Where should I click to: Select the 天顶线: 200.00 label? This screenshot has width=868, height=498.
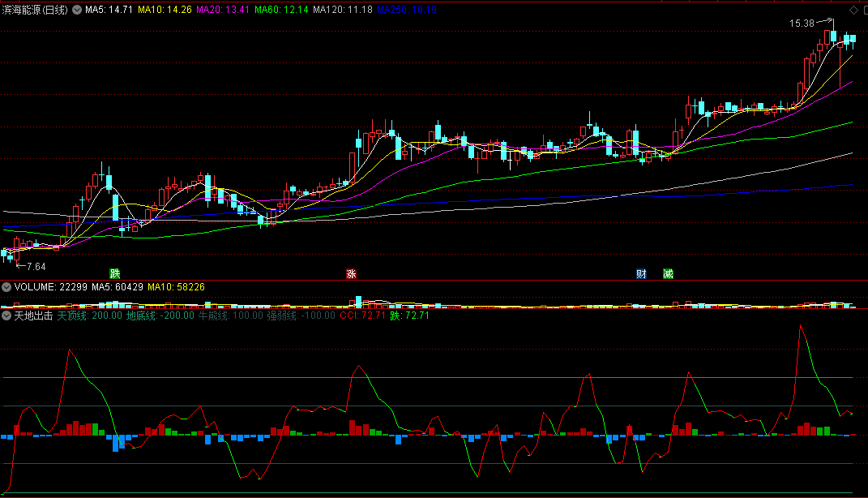pos(90,316)
